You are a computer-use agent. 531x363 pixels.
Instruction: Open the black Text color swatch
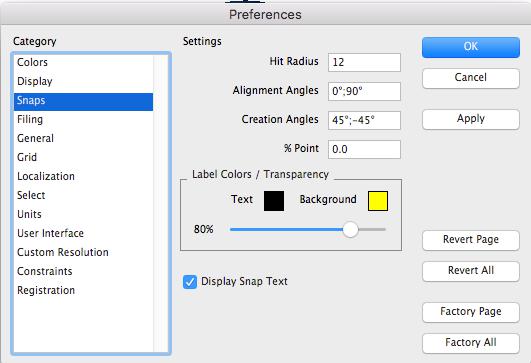click(274, 201)
